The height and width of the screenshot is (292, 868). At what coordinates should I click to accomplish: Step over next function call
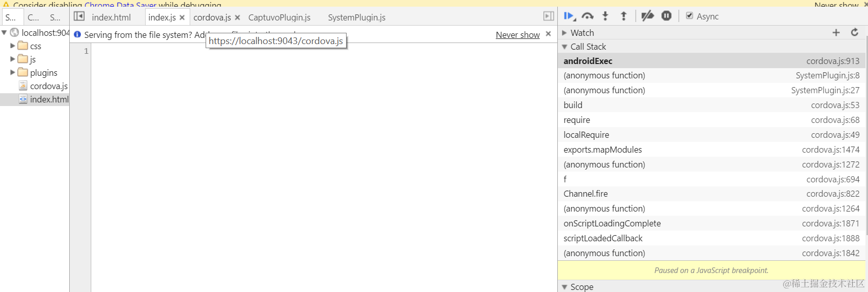588,16
